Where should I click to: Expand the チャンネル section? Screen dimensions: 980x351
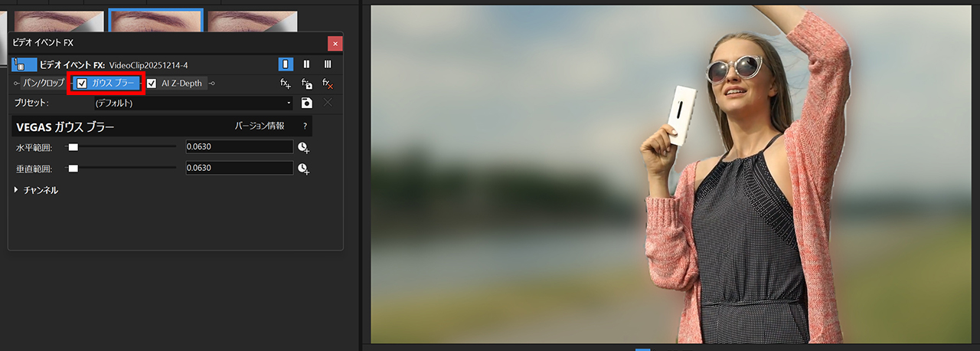[x=18, y=190]
